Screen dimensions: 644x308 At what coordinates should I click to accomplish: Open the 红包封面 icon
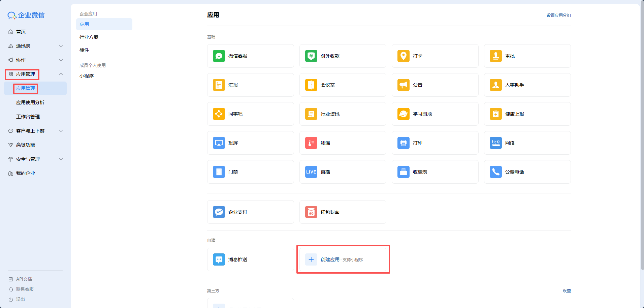[311, 212]
